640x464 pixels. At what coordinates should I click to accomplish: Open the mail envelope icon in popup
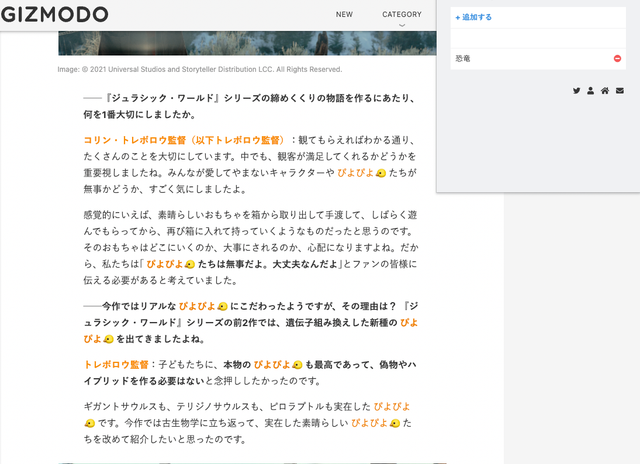pos(620,91)
